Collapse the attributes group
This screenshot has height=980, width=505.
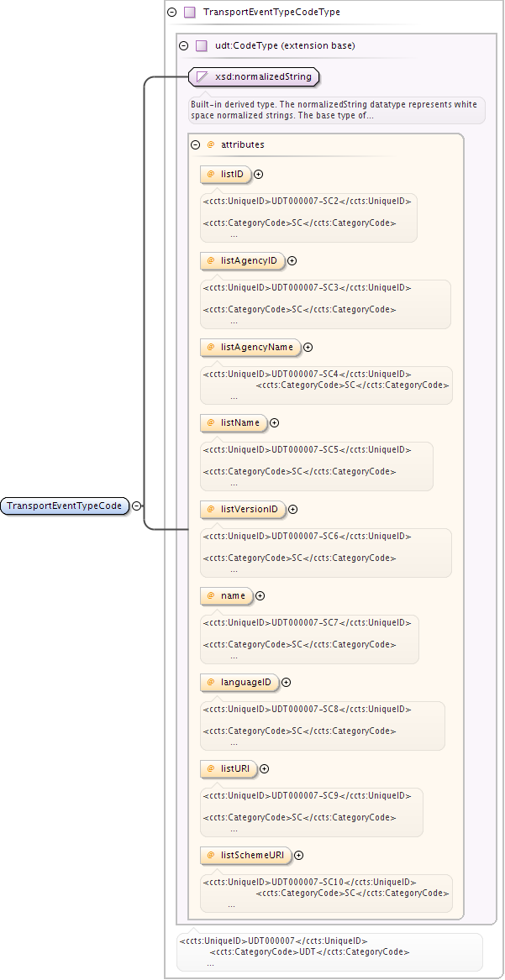click(x=195, y=144)
